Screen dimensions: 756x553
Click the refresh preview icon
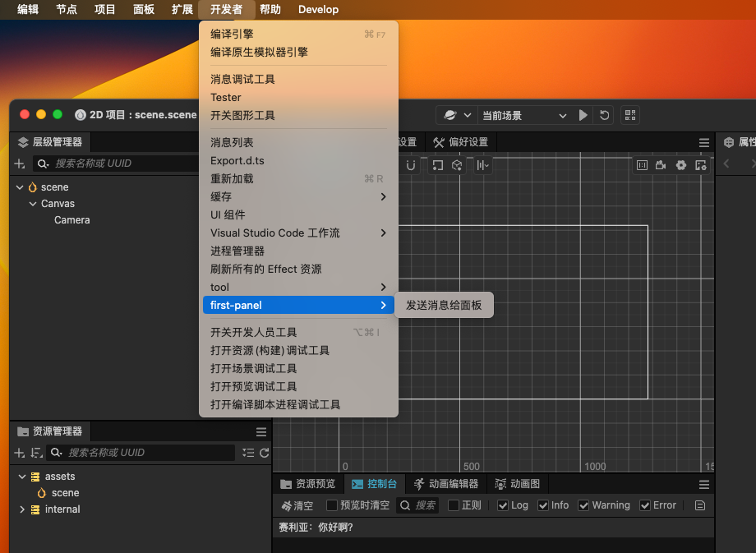[604, 115]
